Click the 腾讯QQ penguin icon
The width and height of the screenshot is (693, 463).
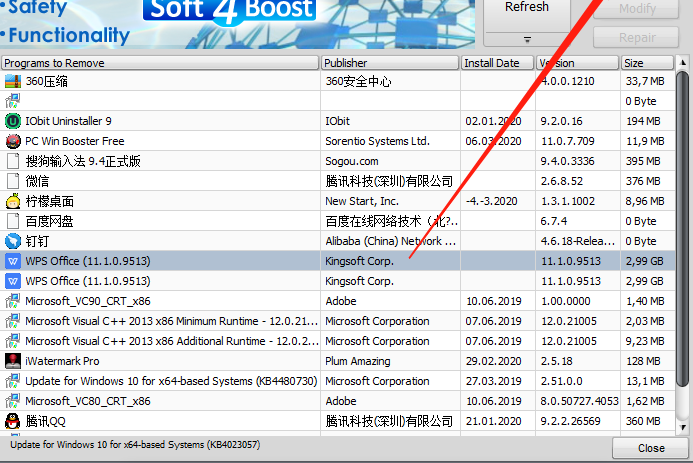(13, 421)
